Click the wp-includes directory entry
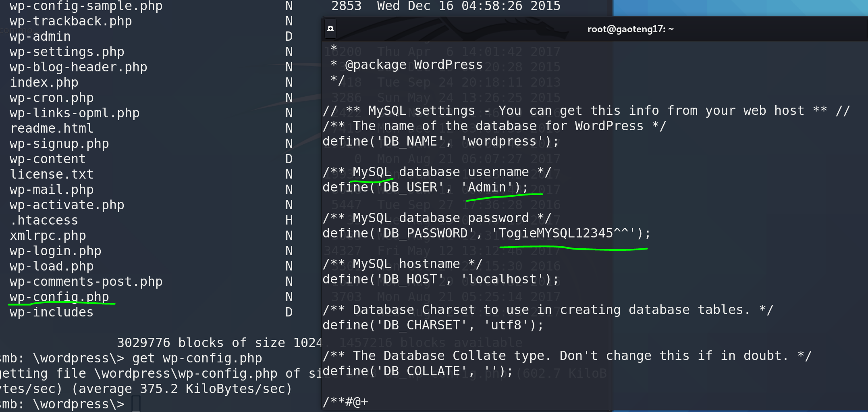The image size is (868, 412). click(x=52, y=312)
